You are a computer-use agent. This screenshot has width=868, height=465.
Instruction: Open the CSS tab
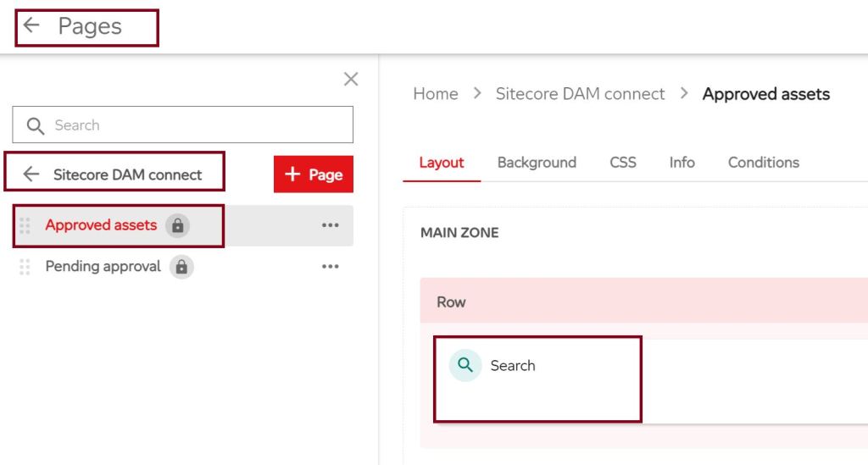(x=623, y=163)
